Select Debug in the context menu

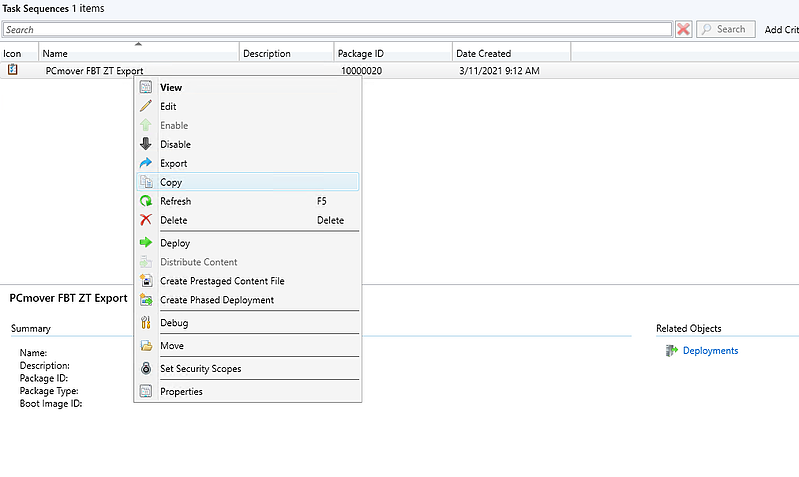248,323
